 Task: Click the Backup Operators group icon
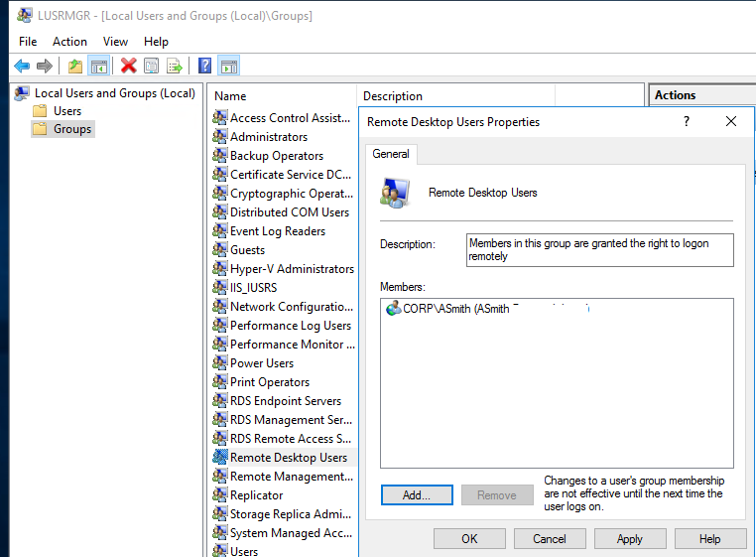tap(220, 156)
